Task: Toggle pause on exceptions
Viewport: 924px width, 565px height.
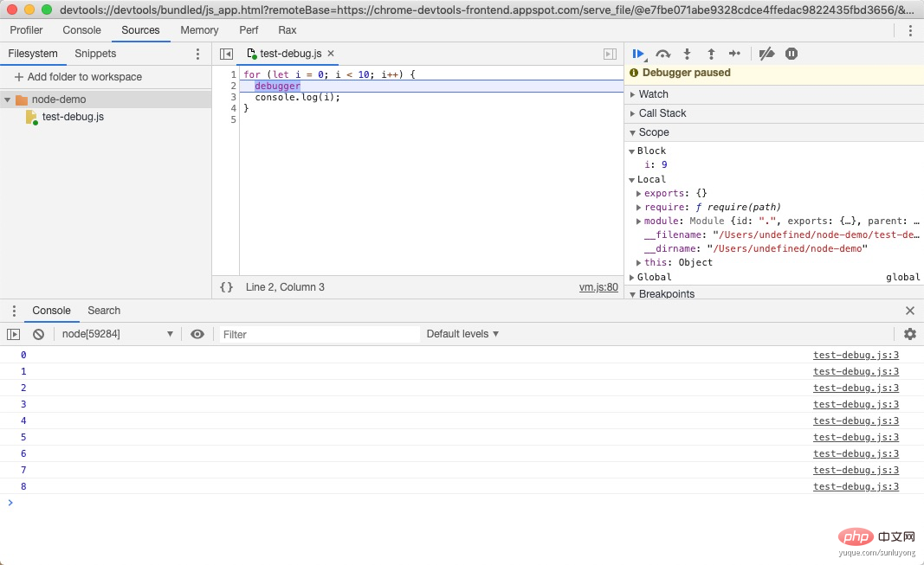Action: 792,54
